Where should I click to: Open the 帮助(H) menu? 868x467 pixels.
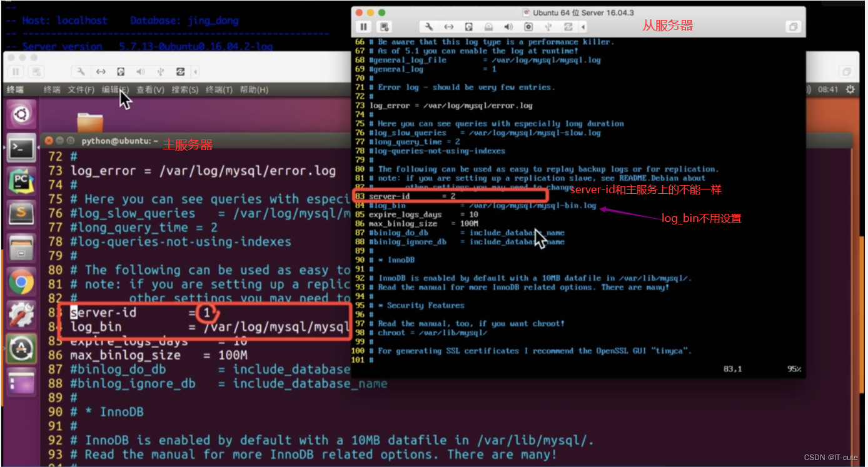[x=254, y=90]
